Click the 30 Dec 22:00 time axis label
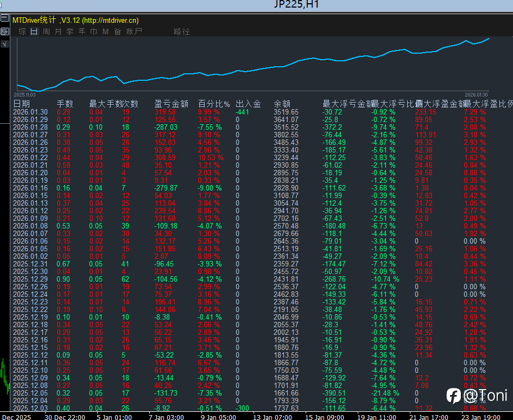This screenshot has width=513, height=420. pos(65,417)
